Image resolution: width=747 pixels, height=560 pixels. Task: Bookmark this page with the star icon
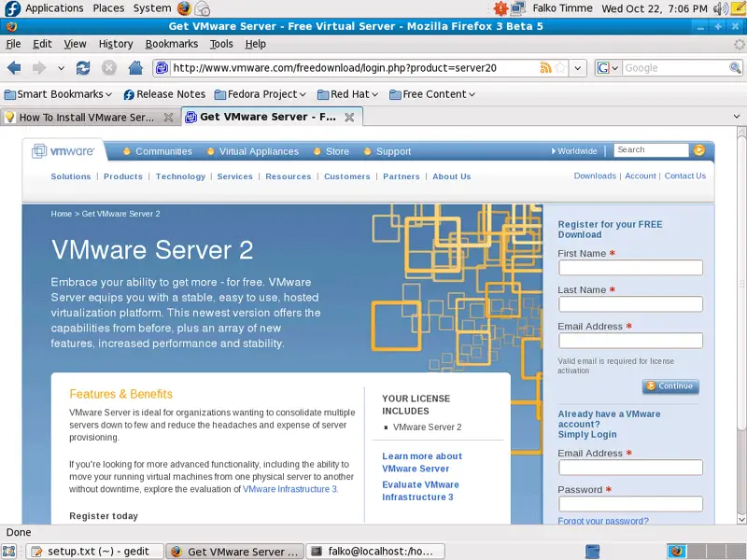pyautogui.click(x=560, y=68)
